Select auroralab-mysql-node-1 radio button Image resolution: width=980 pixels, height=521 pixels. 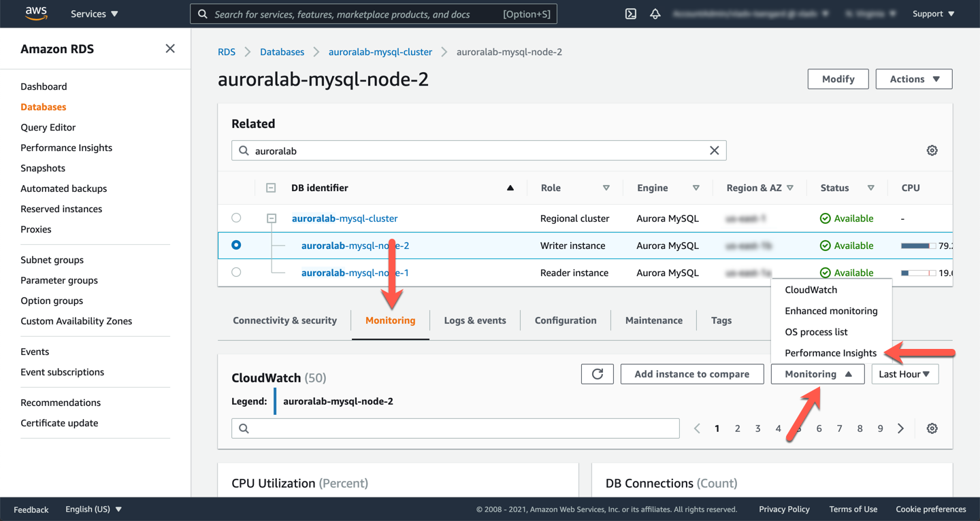click(x=236, y=272)
